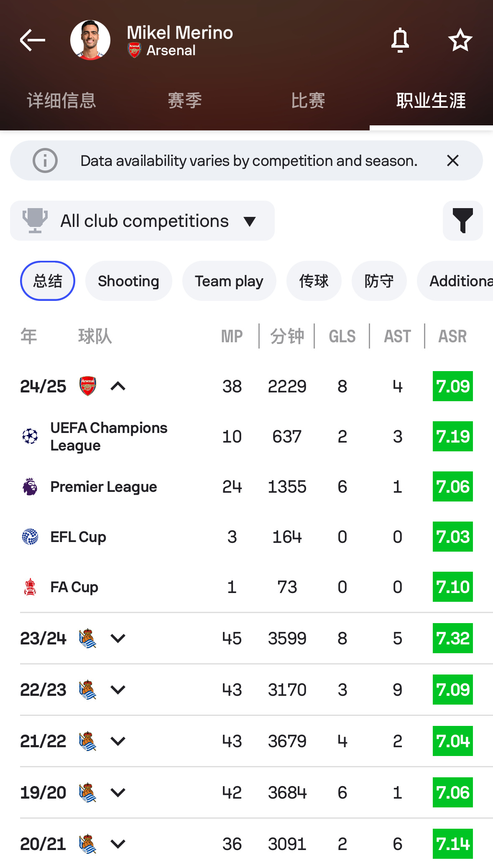
Task: Select the Team play chip
Action: tap(229, 281)
